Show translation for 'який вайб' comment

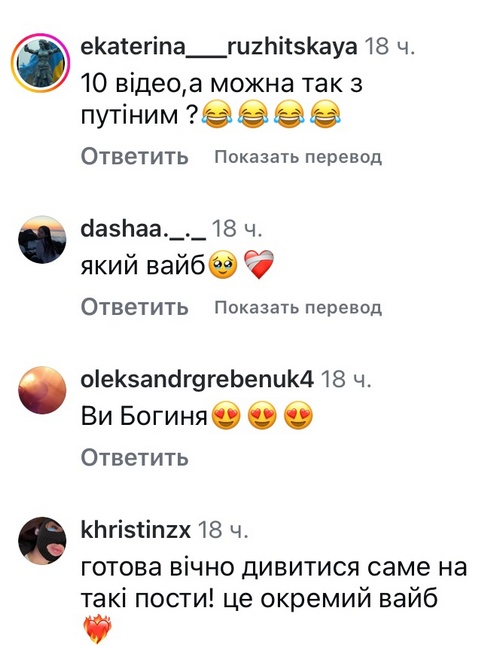click(298, 307)
